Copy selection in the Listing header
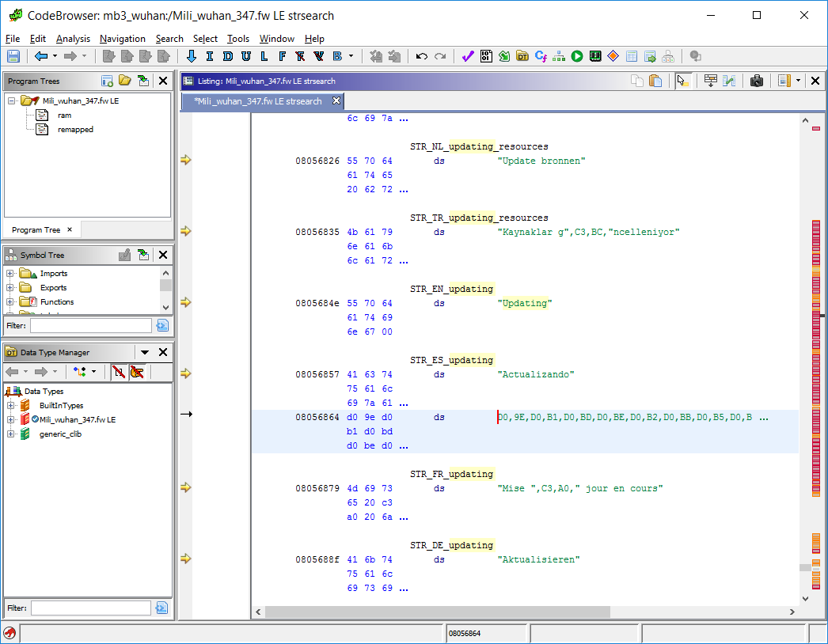 [x=637, y=81]
